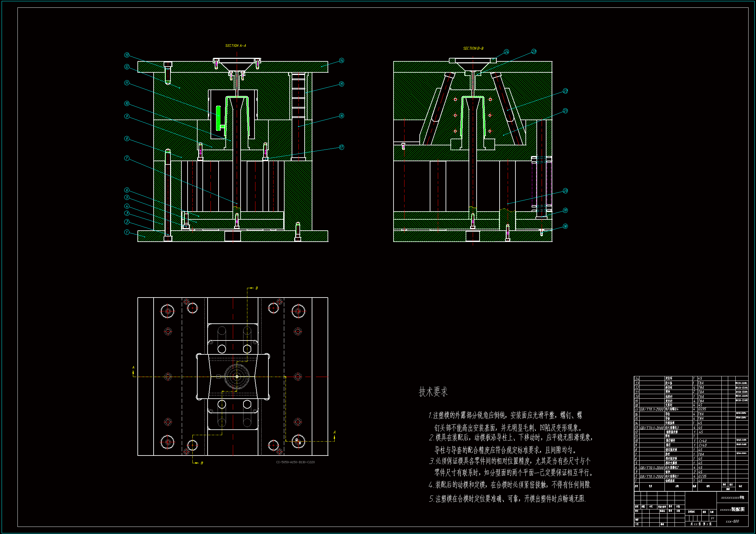This screenshot has height=534, width=756.
Task: Click part balloon number 24
Action: pyautogui.click(x=506, y=52)
